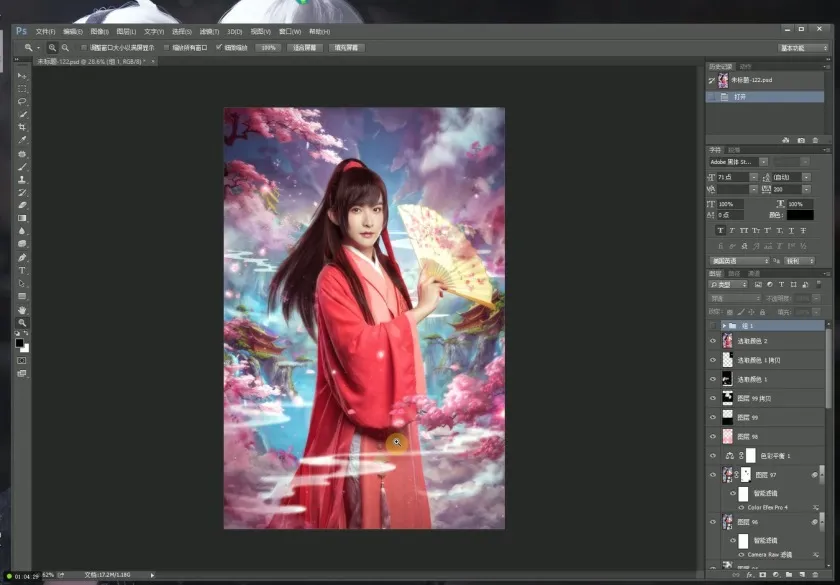
Task: Open the 基本功能 workspace dropdown
Action: coord(804,47)
